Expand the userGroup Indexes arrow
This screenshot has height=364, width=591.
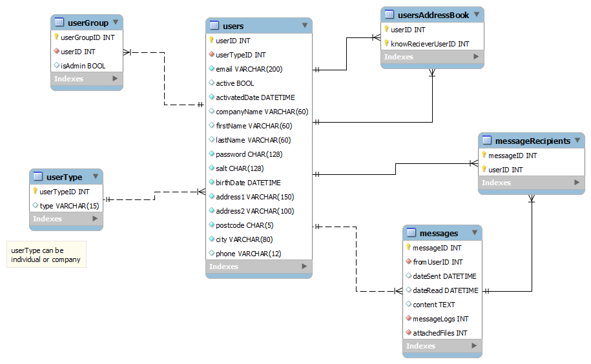115,79
